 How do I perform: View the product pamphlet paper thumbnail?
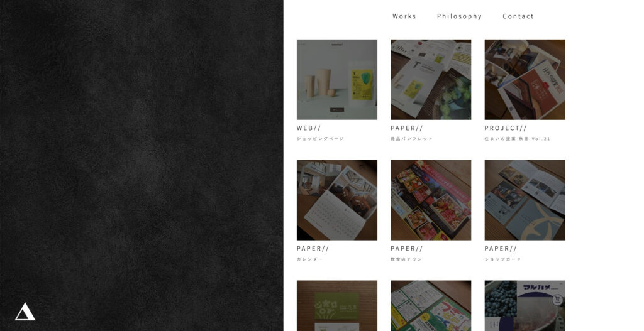tap(431, 80)
